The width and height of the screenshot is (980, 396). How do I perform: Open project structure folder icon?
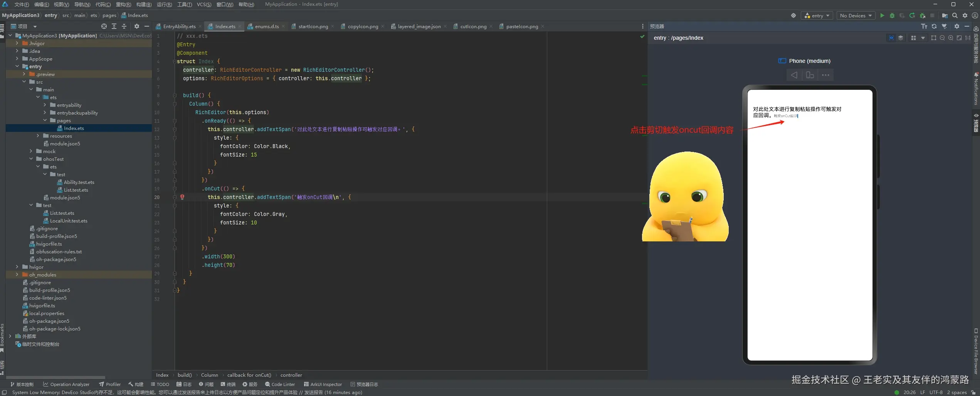[945, 15]
